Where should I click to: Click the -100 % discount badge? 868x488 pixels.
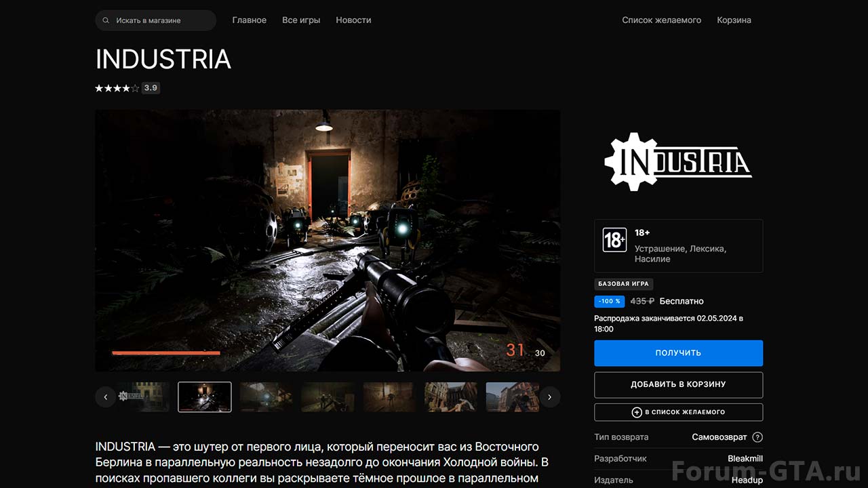[x=610, y=302]
